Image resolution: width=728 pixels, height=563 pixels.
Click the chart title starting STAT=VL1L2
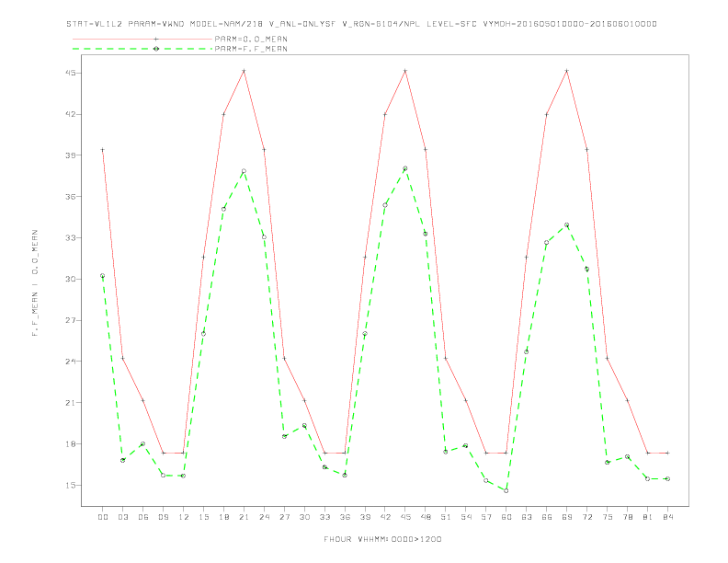click(361, 24)
